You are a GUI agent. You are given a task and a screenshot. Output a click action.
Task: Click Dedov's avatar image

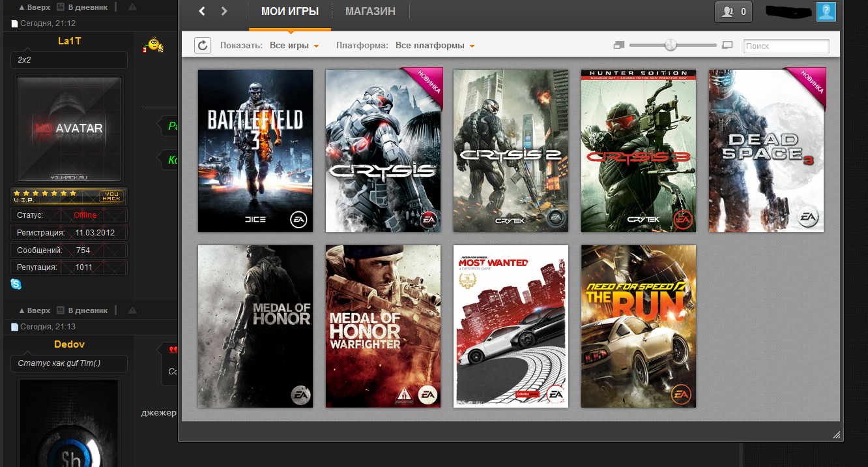(x=69, y=423)
